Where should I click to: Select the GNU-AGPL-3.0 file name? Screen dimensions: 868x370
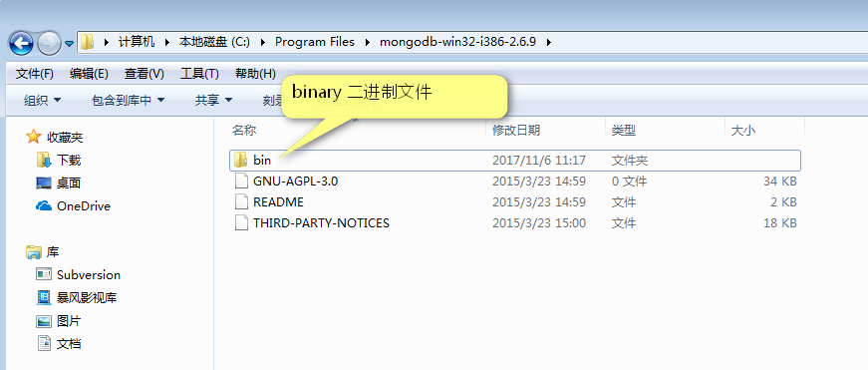click(295, 182)
